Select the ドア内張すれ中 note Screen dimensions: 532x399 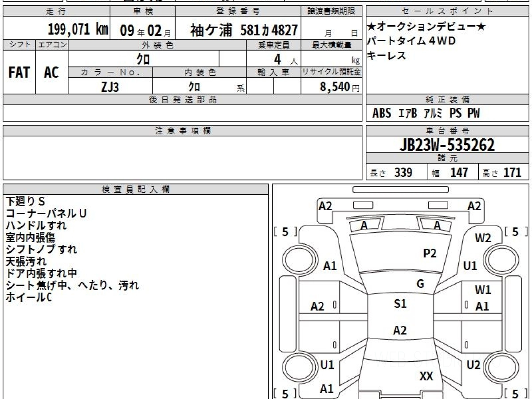point(42,274)
